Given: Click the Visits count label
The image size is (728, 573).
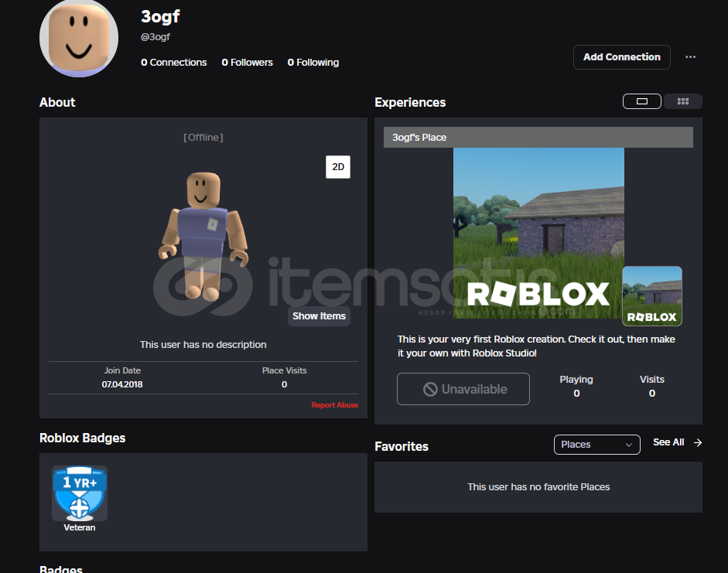Looking at the screenshot, I should pos(652,380).
